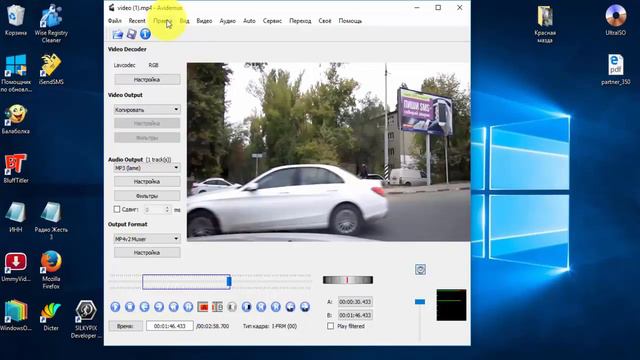Image resolution: width=640 pixels, height=360 pixels.
Task: Select the Wise Registry Cleaner desktop icon
Action: pos(51,23)
